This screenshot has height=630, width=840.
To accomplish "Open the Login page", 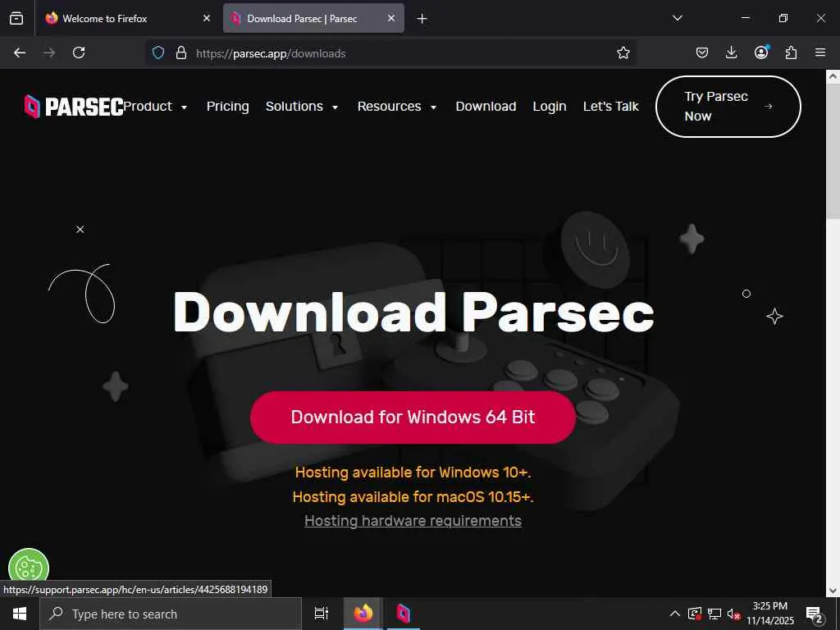I will click(x=549, y=107).
